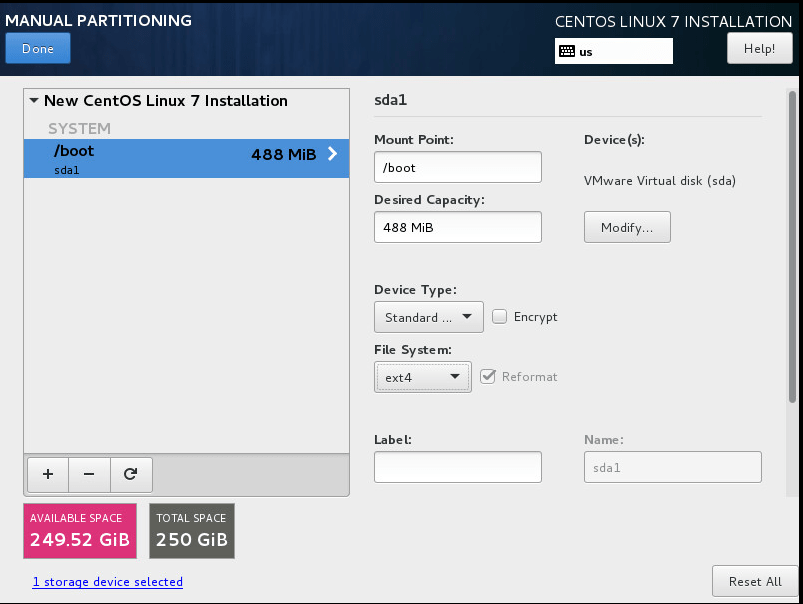Focus the Desired Capacity 488 MiB field
This screenshot has width=803, height=604.
[x=458, y=227]
